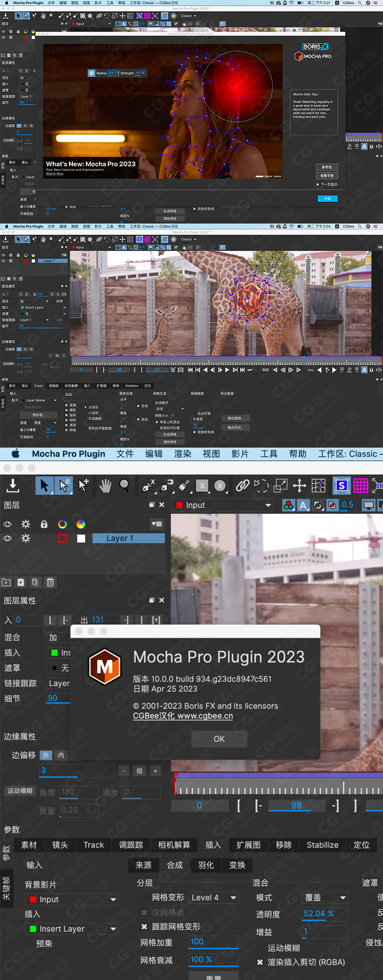Hide Layer 1 with its eye toggle

click(8, 538)
